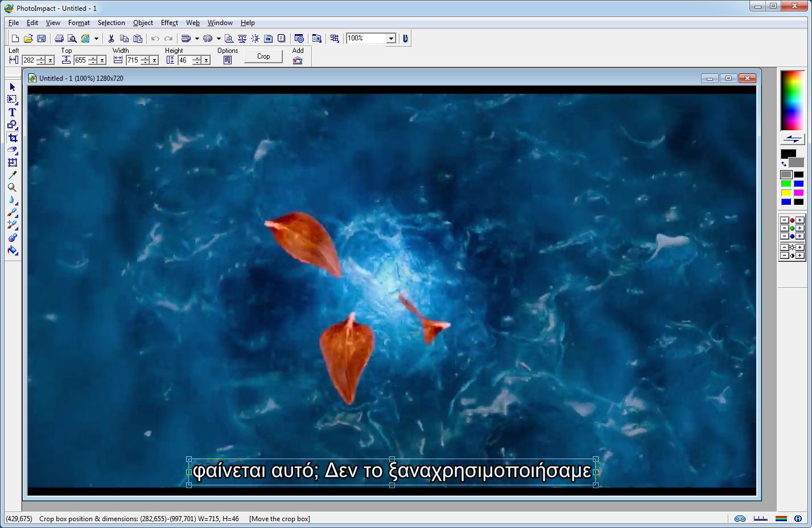Pick a color from the spectrum panel
This screenshot has width=812, height=528.
click(792, 101)
